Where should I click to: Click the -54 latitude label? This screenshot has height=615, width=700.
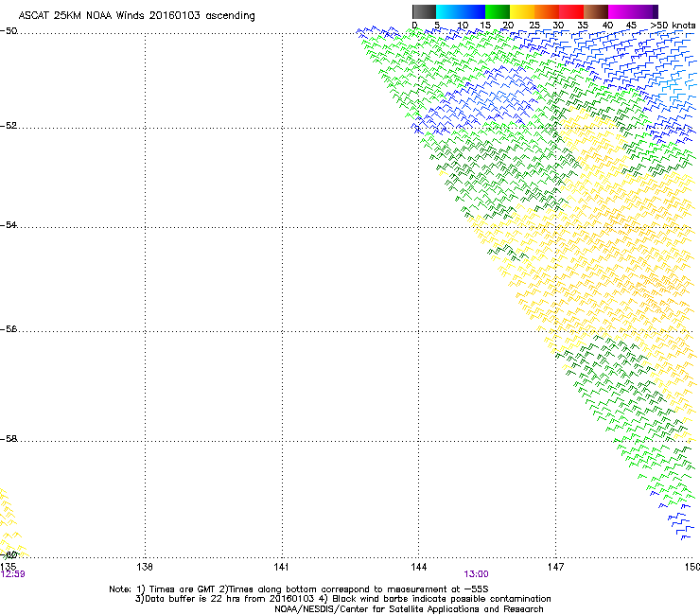point(9,224)
